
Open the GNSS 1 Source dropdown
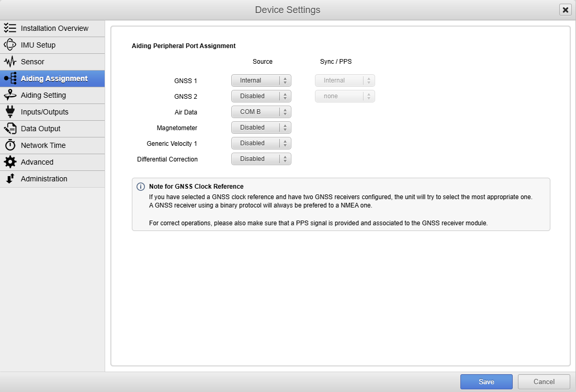261,80
